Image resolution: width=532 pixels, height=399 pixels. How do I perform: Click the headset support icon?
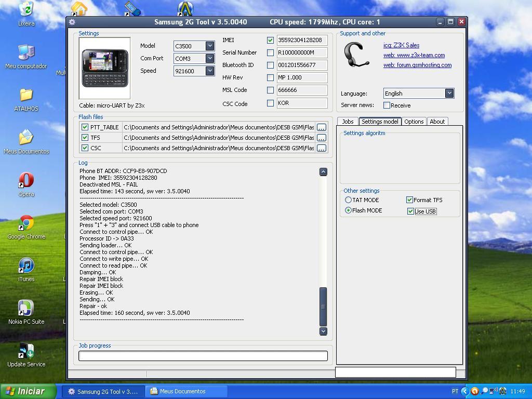(356, 55)
